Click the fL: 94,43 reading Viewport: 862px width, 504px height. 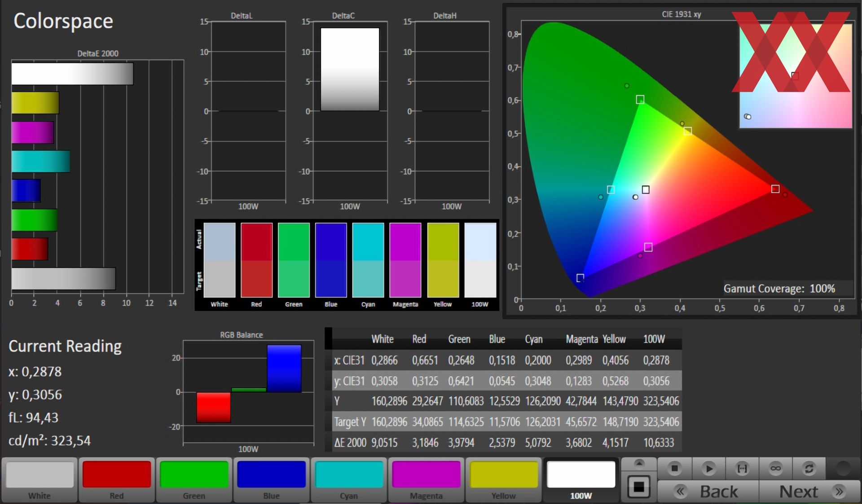pyautogui.click(x=34, y=418)
